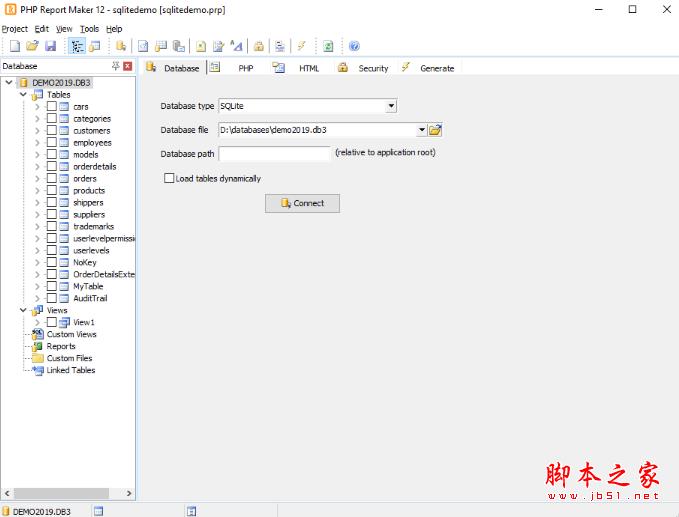
Task: Check the View1 checkbox
Action: click(x=52, y=322)
